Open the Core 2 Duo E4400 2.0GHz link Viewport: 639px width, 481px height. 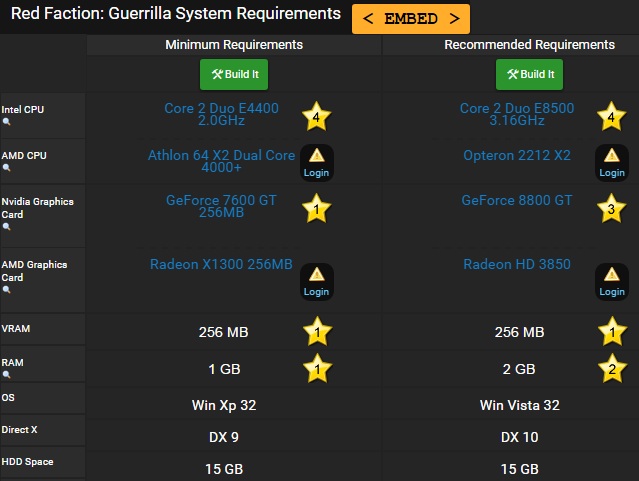pos(221,114)
